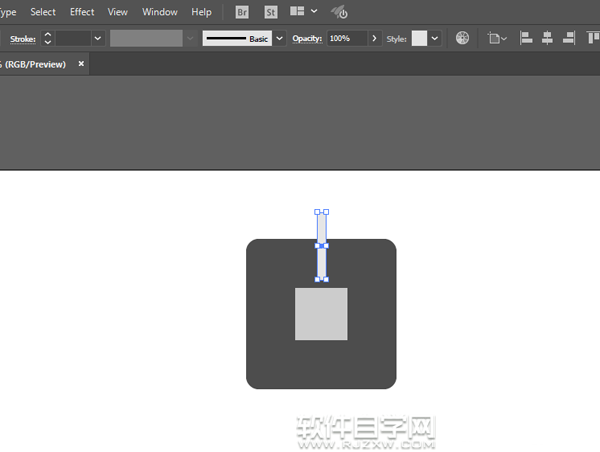600x452 pixels.
Task: Open the stroke weight dropdown
Action: 98,38
